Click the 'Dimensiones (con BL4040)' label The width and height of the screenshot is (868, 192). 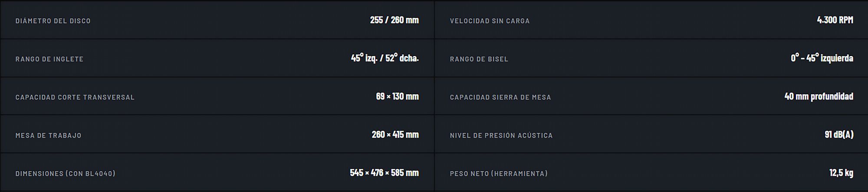[x=66, y=174]
